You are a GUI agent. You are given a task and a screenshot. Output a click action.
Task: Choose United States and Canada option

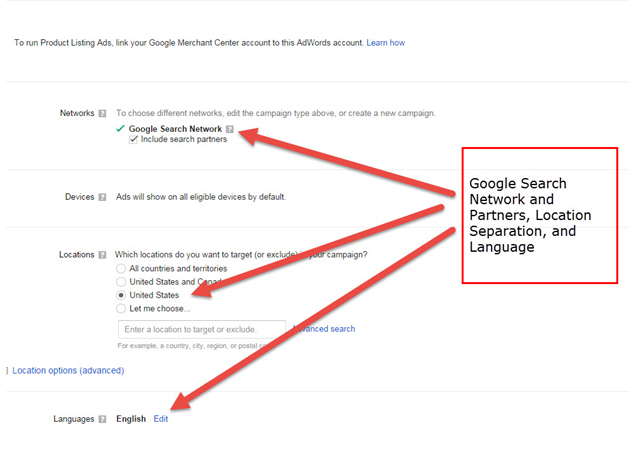[x=121, y=282]
